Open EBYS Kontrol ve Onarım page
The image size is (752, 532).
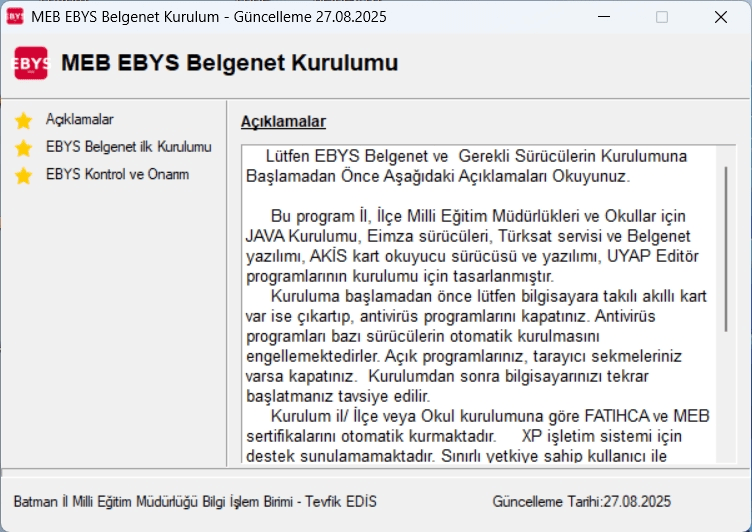118,174
